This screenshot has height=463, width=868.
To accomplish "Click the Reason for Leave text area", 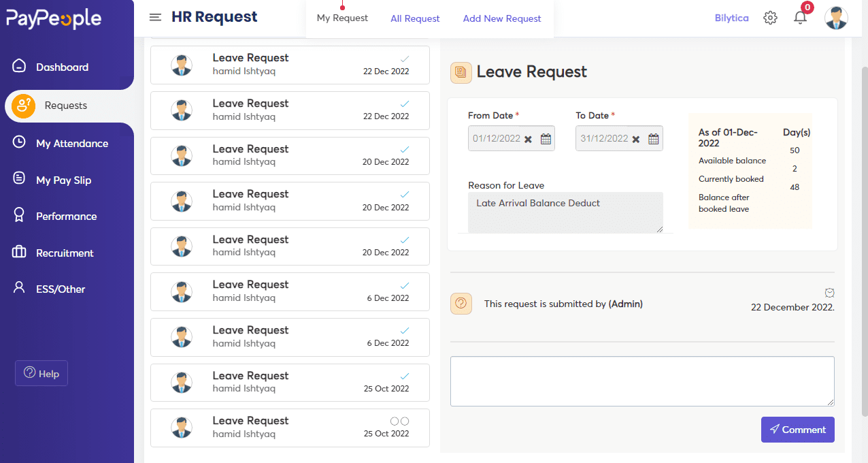I will (x=565, y=212).
